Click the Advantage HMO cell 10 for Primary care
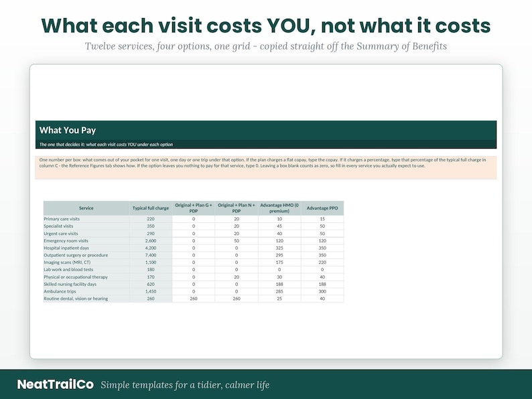 [x=279, y=219]
